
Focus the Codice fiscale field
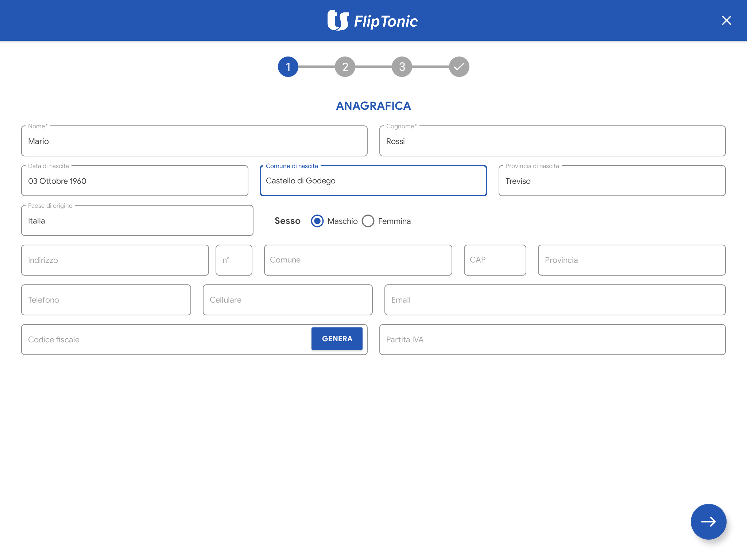(x=164, y=339)
